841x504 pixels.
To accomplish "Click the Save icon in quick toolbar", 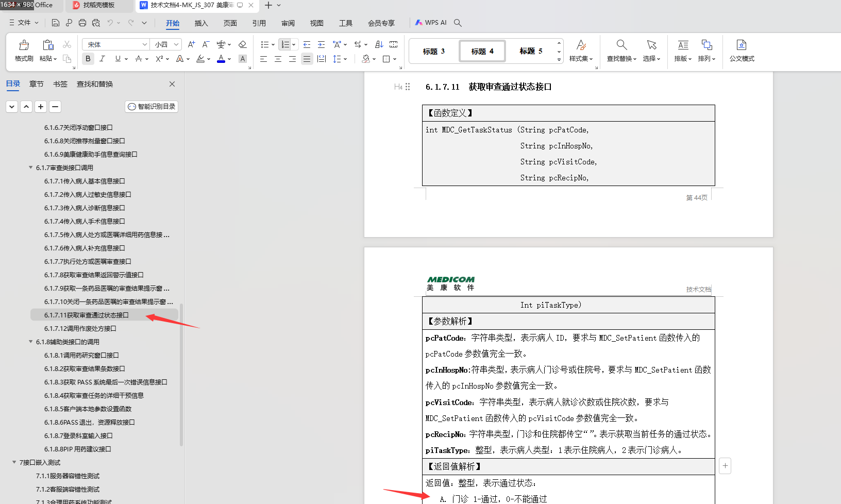I will tap(56, 23).
